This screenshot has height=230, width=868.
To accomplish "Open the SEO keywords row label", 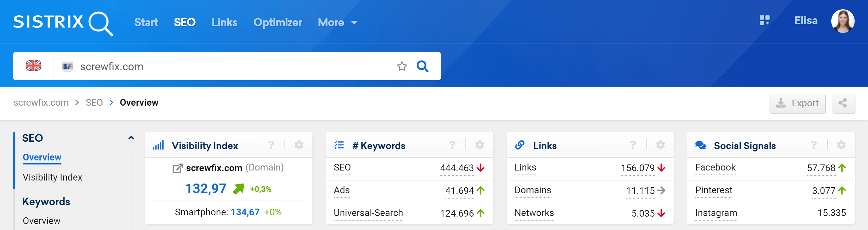I will pyautogui.click(x=342, y=167).
